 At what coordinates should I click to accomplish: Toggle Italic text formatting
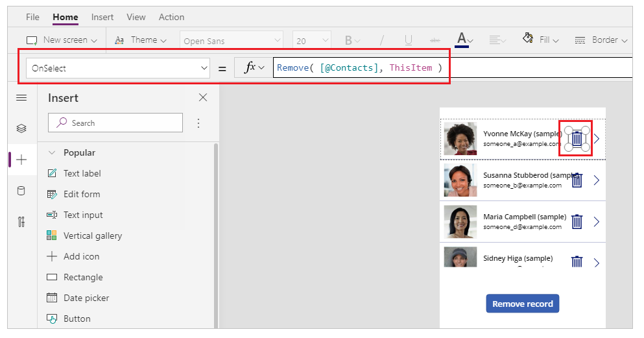[381, 40]
